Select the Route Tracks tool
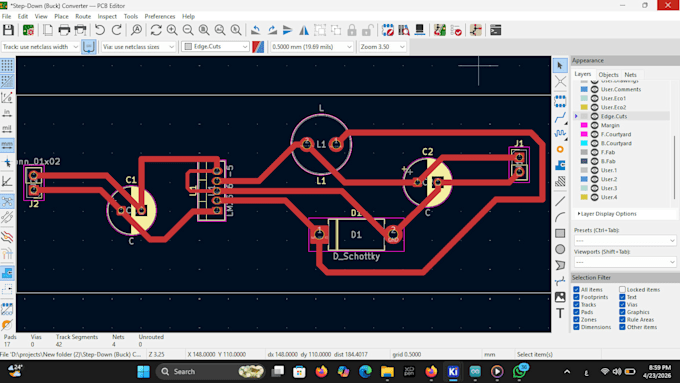Screen dimensions: 680x383 click(x=560, y=117)
